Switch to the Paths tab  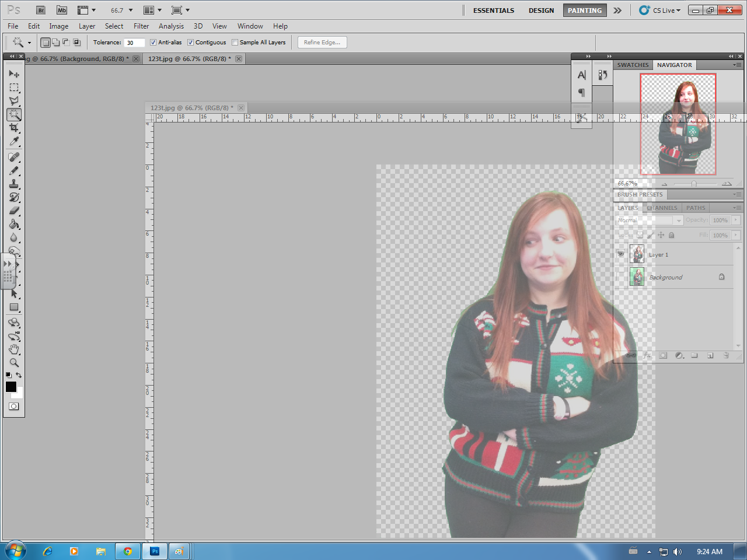pos(696,208)
